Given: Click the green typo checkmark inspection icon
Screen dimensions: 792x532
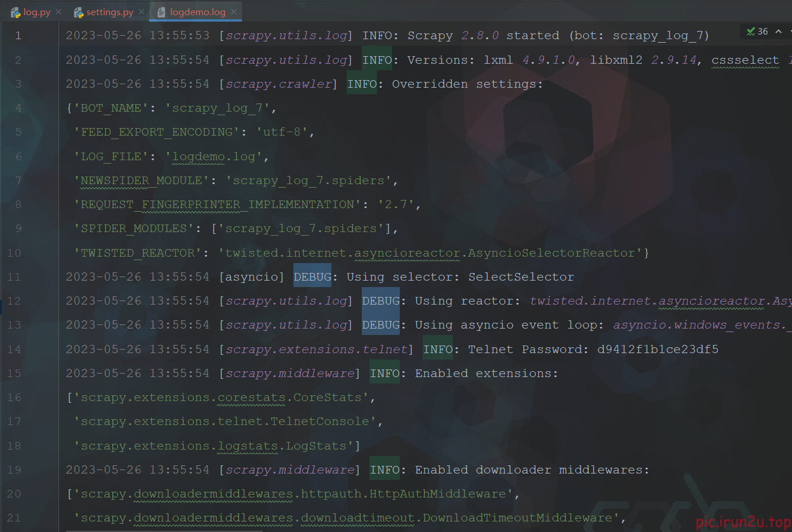Looking at the screenshot, I should tap(751, 32).
